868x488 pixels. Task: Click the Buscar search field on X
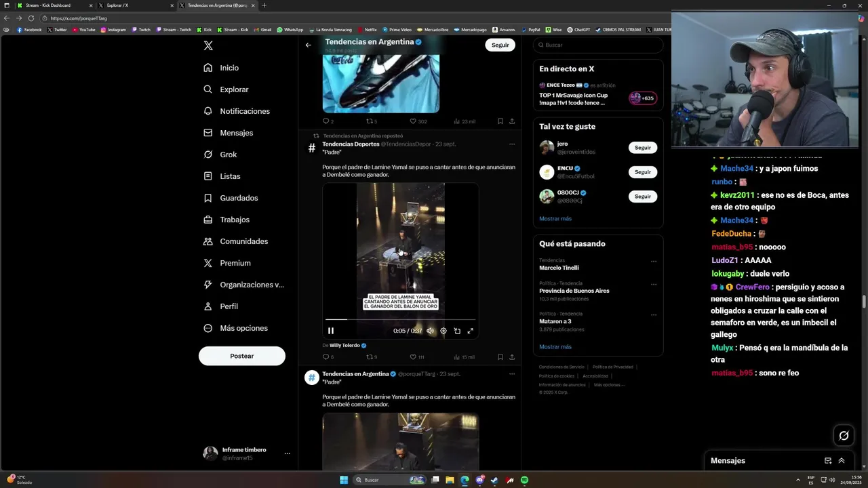[x=598, y=45]
